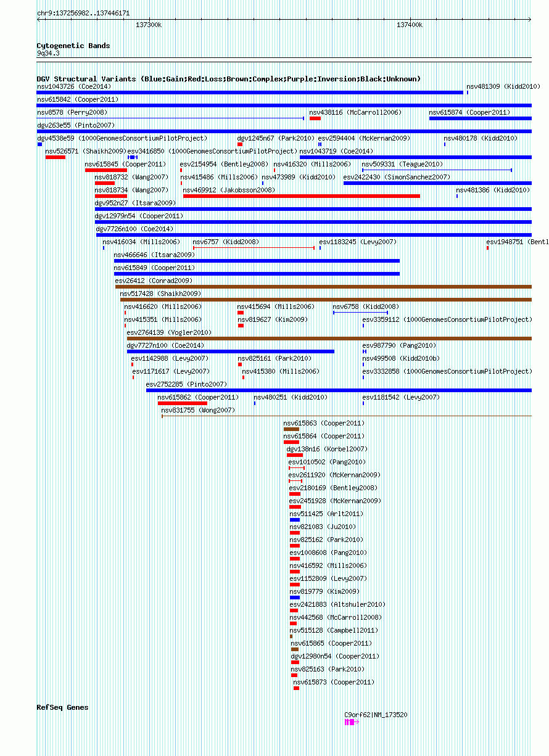The width and height of the screenshot is (549, 756).
Task: Click nsv6758 (Kidd2008) label
Action: point(366,307)
